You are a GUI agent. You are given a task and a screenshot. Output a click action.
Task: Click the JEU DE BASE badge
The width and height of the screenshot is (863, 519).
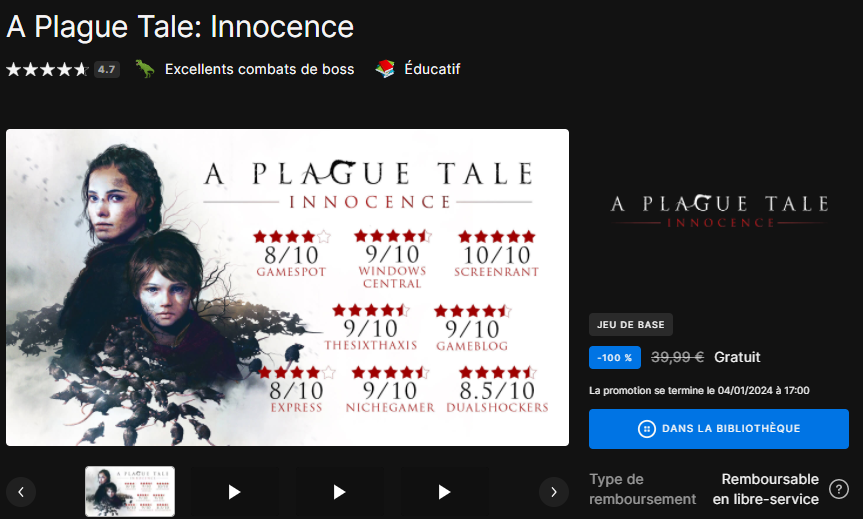[631, 324]
